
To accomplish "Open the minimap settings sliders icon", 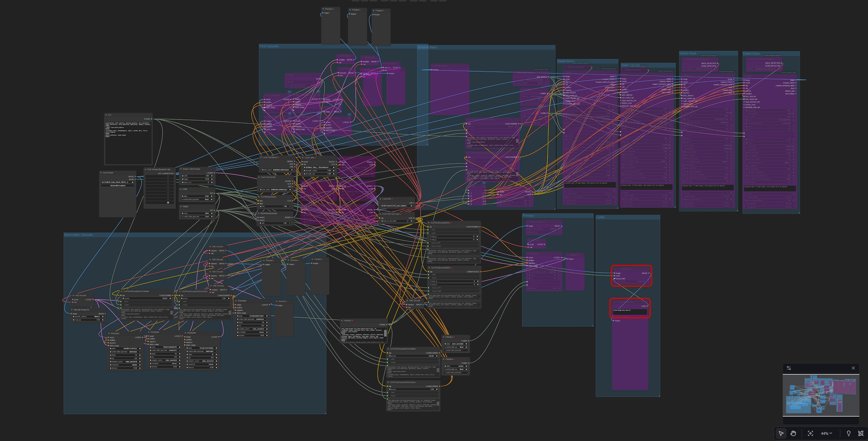I will (x=789, y=368).
